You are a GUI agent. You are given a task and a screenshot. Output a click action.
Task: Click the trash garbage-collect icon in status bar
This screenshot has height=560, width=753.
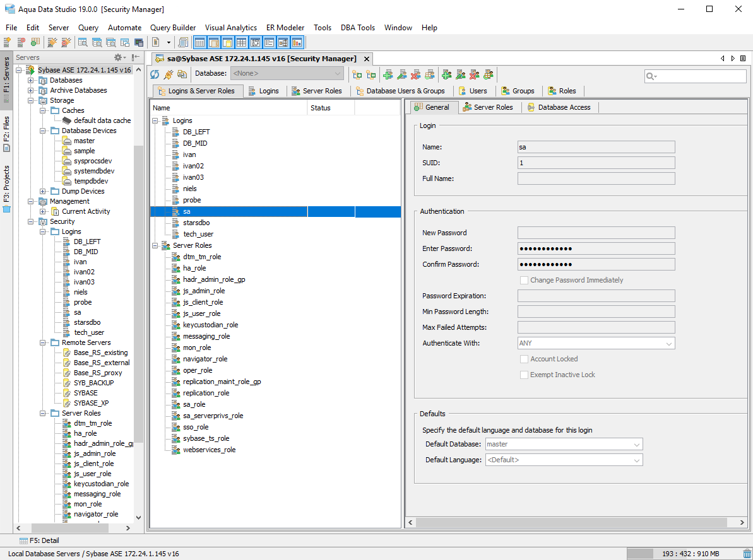tap(747, 554)
